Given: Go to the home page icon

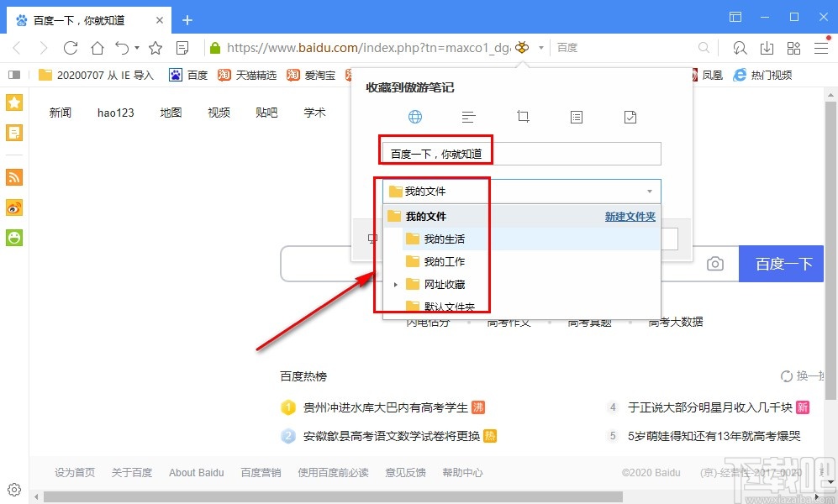Looking at the screenshot, I should click(98, 48).
